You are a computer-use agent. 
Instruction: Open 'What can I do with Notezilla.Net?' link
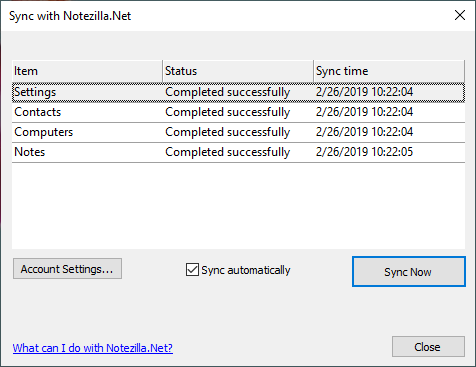93,348
